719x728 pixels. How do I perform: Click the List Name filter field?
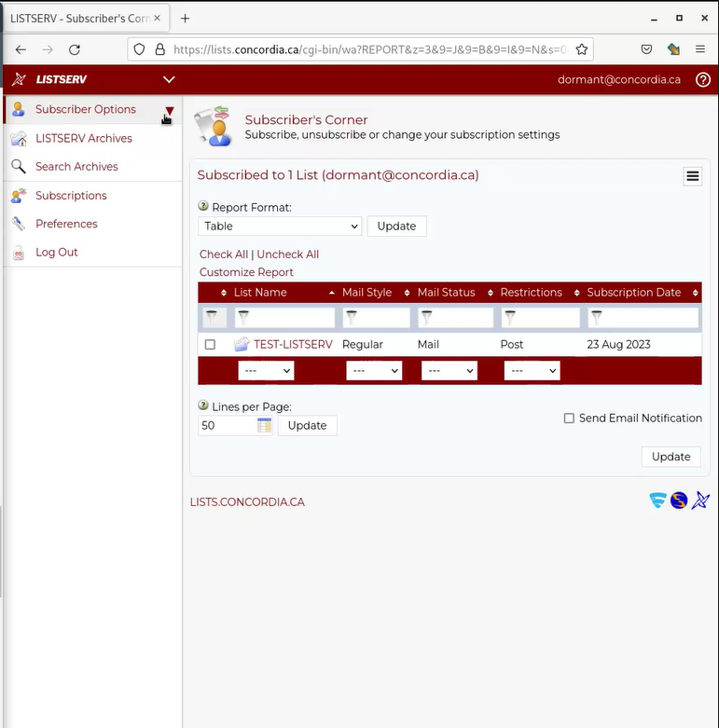tap(284, 318)
